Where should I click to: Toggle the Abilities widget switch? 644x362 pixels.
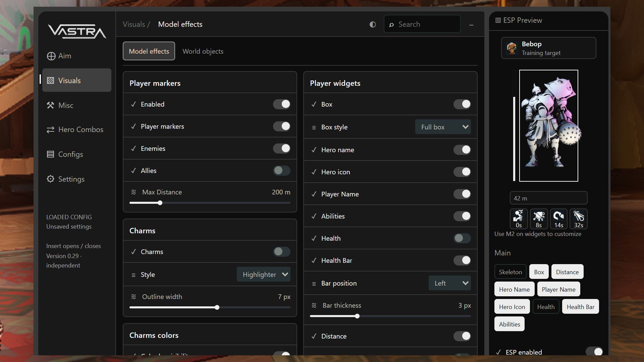tap(462, 216)
